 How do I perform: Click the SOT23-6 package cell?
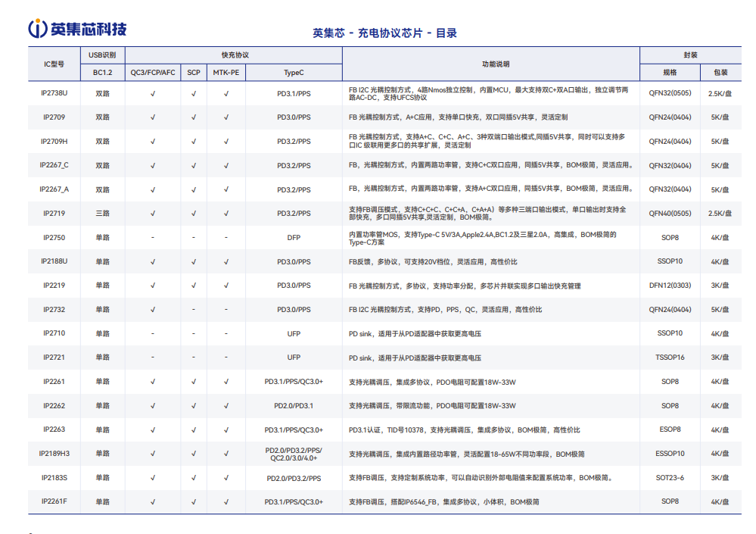click(670, 477)
